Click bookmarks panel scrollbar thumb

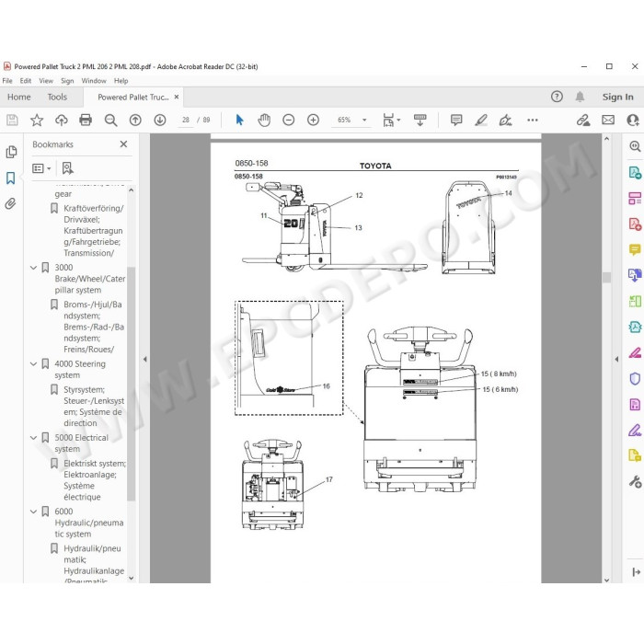coord(131,384)
